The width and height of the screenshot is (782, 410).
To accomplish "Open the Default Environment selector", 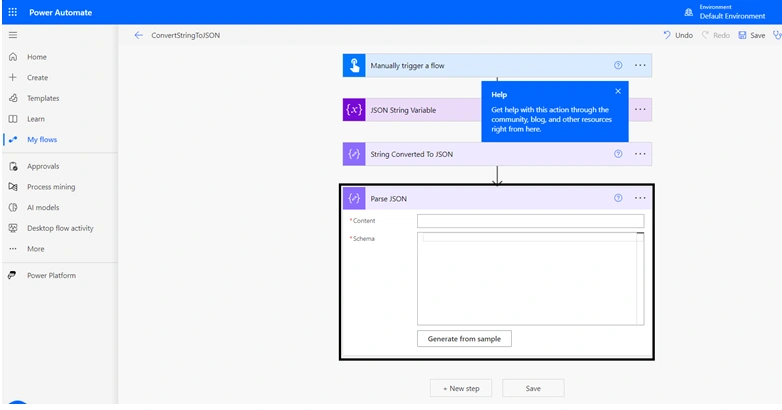I will coord(732,12).
